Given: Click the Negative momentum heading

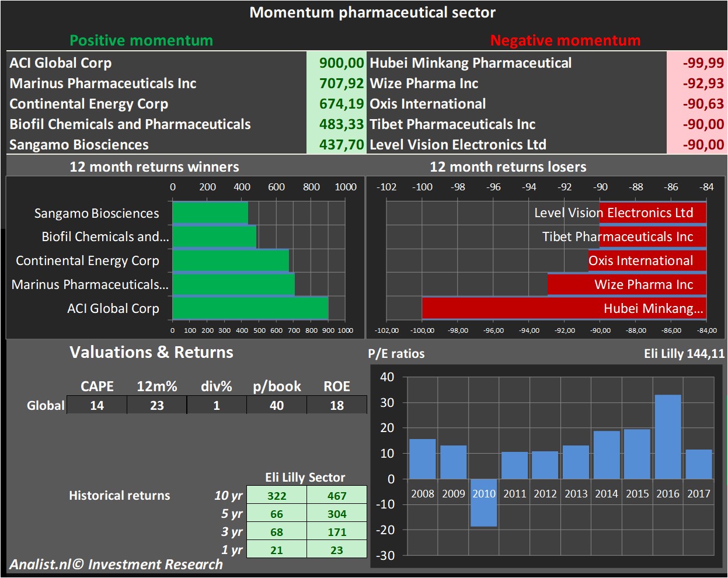Looking at the screenshot, I should tap(565, 40).
